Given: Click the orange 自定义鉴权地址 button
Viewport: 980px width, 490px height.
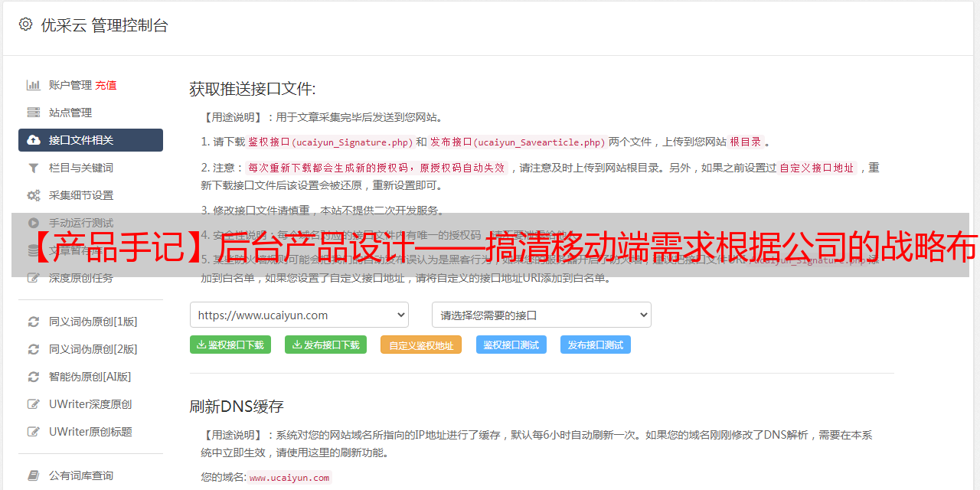Looking at the screenshot, I should [421, 345].
